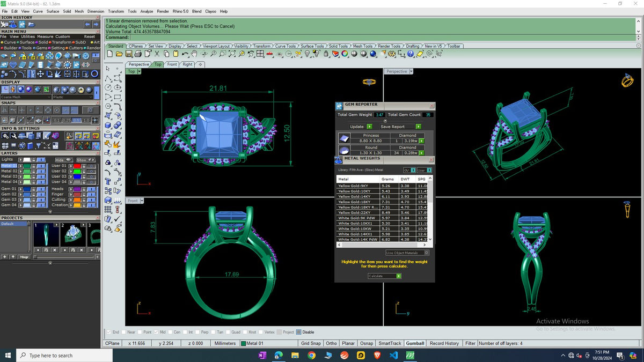644x362 pixels.
Task: Click the Calculate button in Metal Weights
Action: click(384, 276)
